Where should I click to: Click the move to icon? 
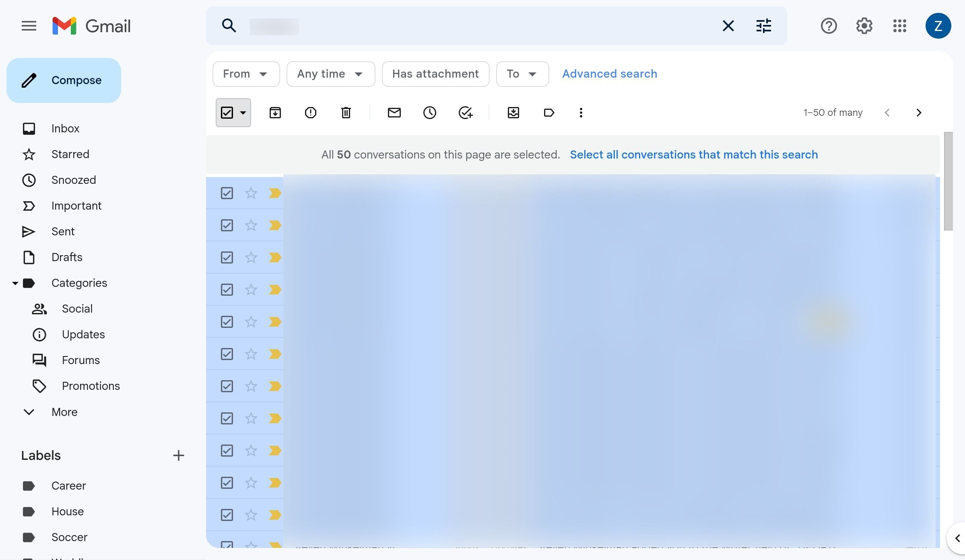click(513, 112)
